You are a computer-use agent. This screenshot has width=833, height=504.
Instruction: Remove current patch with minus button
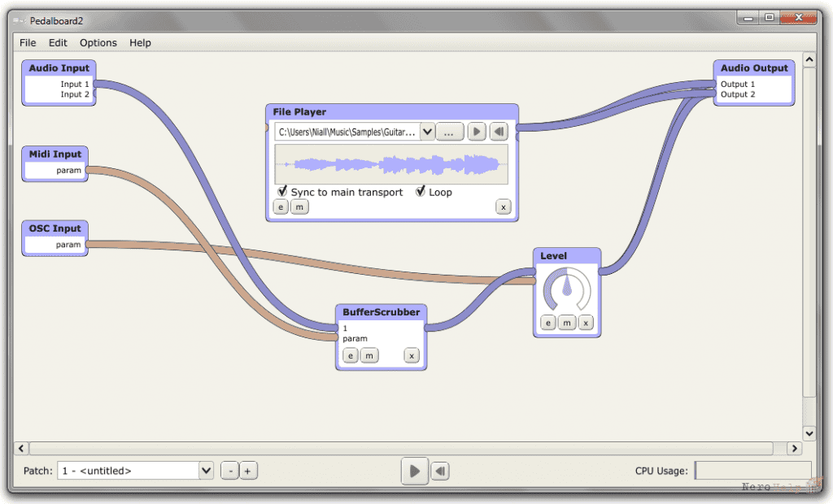[x=230, y=471]
